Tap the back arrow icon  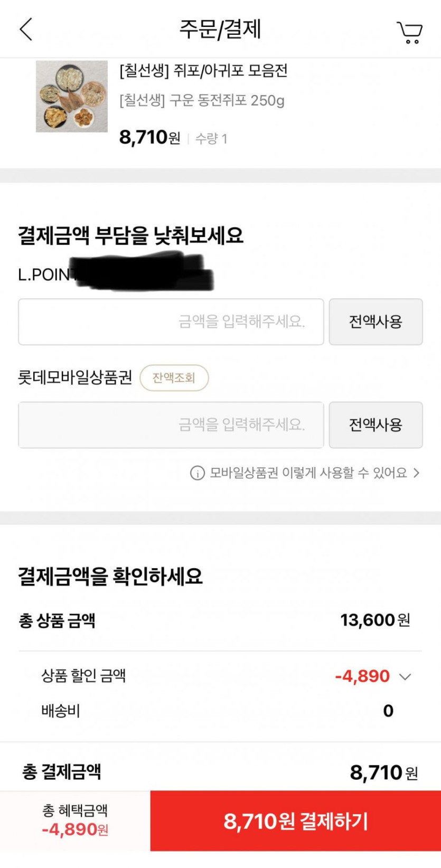pos(26,29)
